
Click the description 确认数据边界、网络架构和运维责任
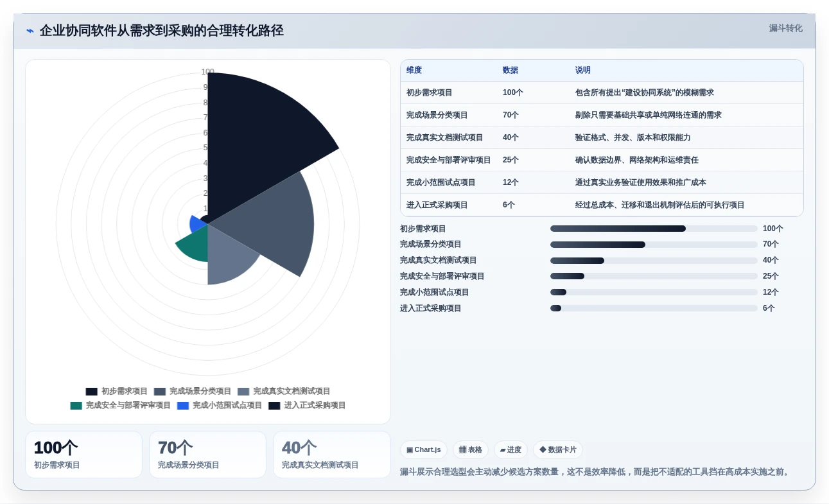637,160
